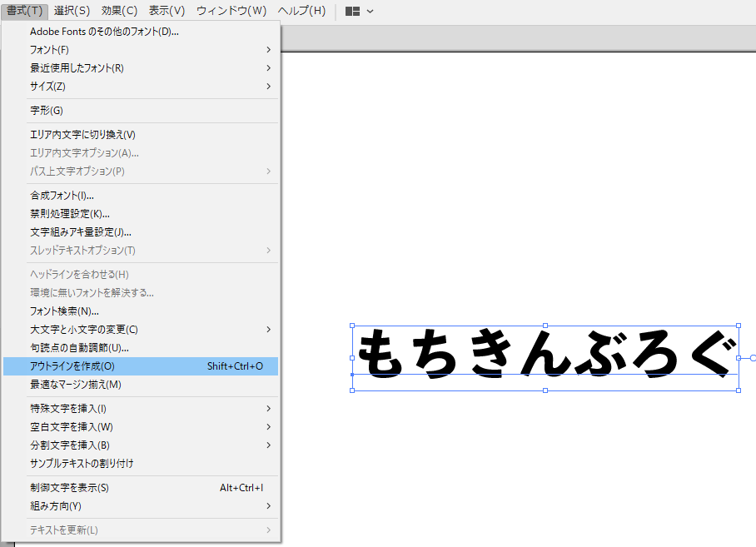
Task: Open the 選択(S) menu
Action: (72, 10)
